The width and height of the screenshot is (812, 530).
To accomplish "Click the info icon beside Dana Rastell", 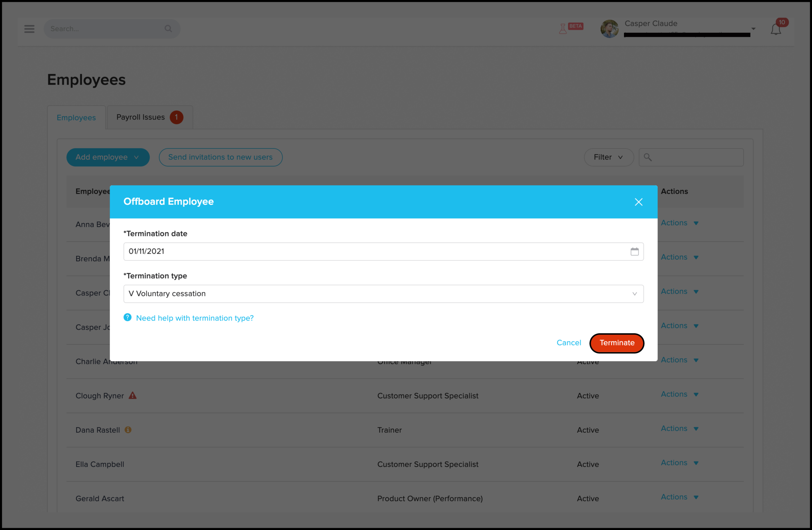I will 128,429.
